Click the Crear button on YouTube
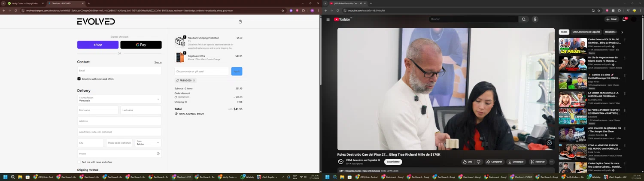 (611, 19)
